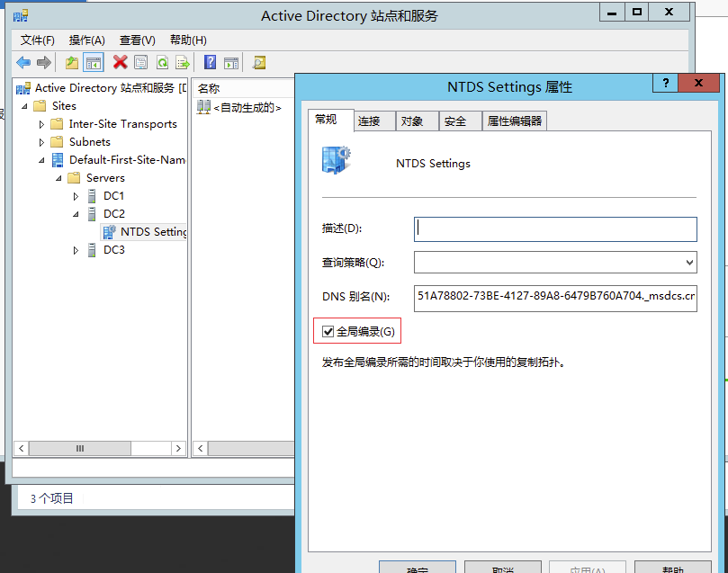Open the Help question mark toolbar icon
Viewport: 728px width, 573px height.
tap(210, 62)
